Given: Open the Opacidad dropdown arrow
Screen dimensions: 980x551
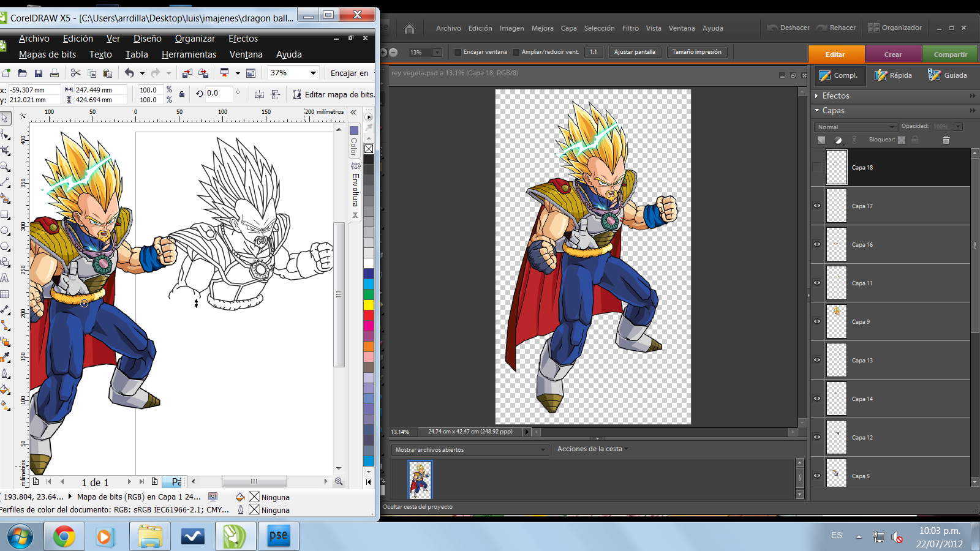Looking at the screenshot, I should (959, 127).
